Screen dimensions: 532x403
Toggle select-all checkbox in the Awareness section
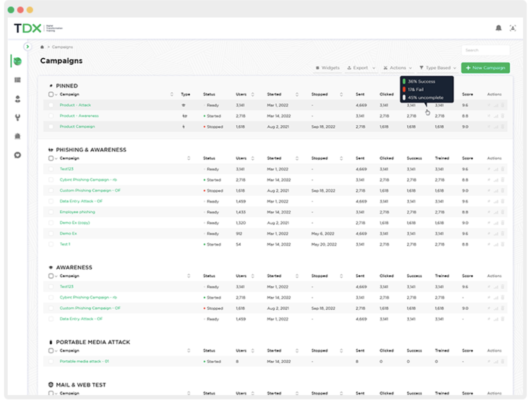click(51, 276)
